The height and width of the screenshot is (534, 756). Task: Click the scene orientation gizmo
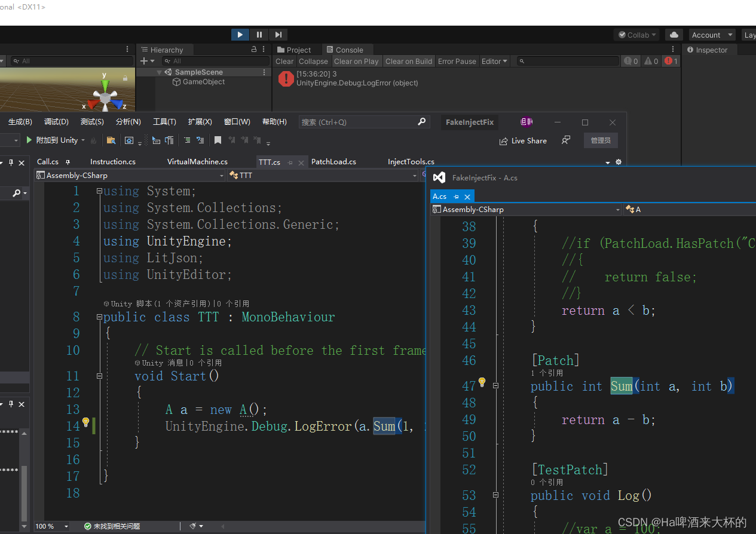[x=105, y=97]
